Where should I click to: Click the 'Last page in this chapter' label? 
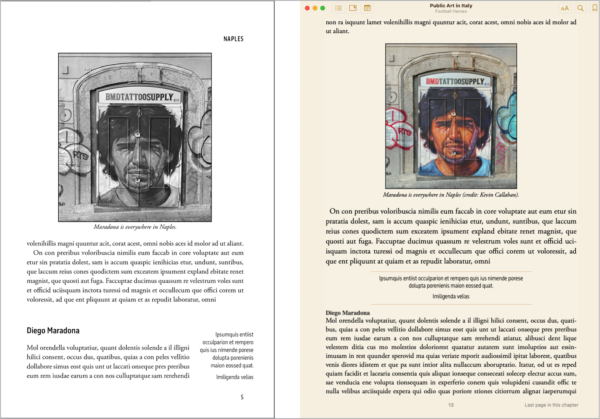(551, 405)
